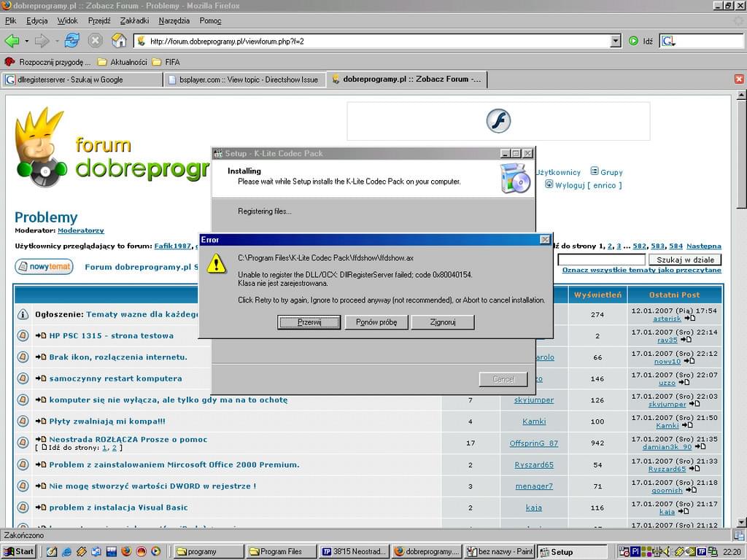Switch to bez nazwy - Paint taskbar item
The height and width of the screenshot is (560, 747).
[499, 551]
